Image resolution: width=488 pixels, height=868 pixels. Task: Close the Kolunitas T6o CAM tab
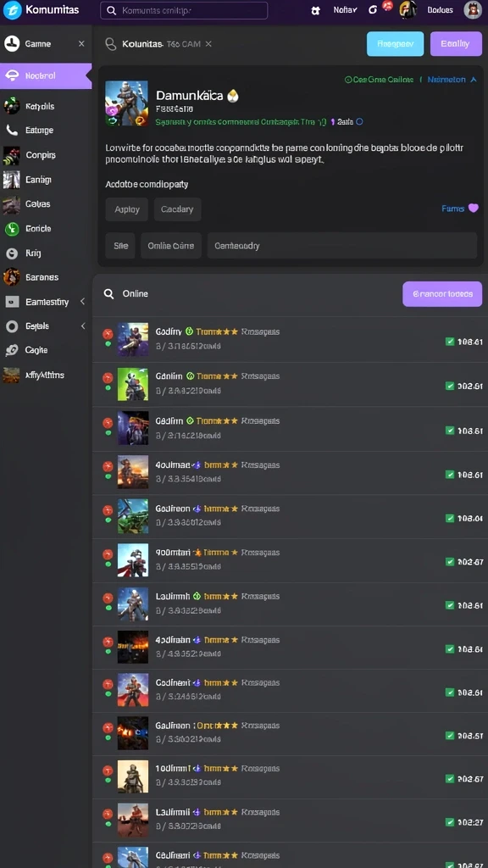208,44
